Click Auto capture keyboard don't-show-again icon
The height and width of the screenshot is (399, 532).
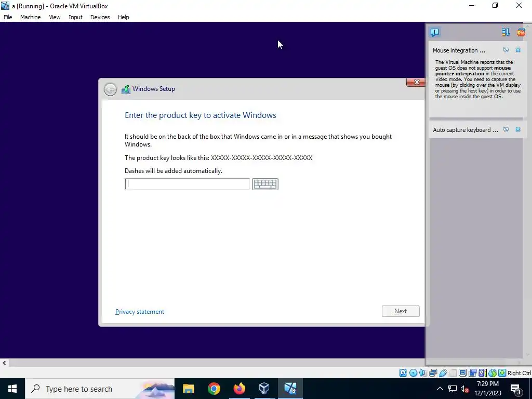pyautogui.click(x=506, y=129)
